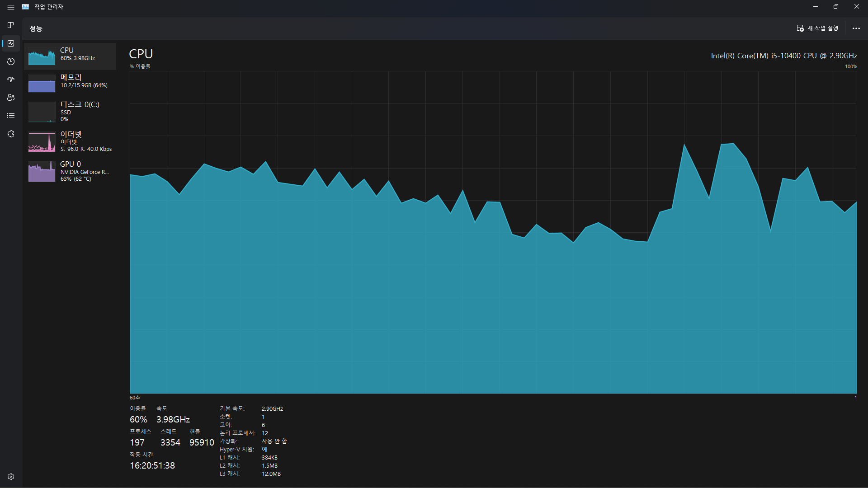Open the Processes page icon
Viewport: 868px width, 488px height.
tap(11, 25)
